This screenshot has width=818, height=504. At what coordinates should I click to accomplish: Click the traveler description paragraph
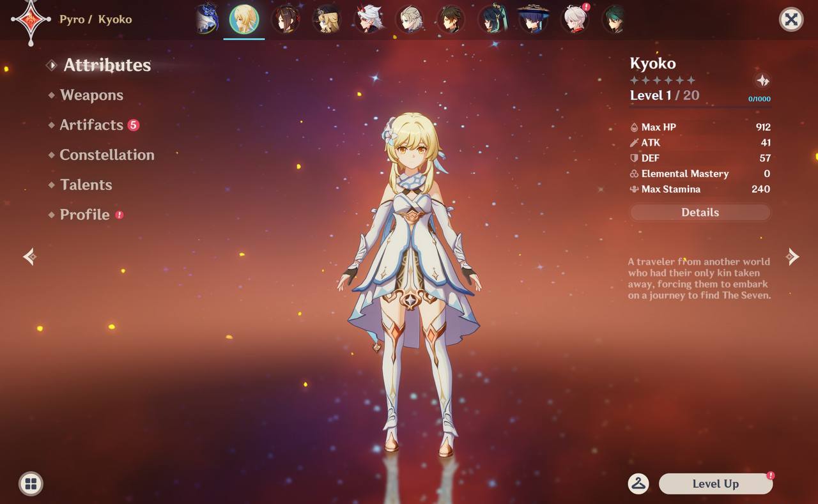click(x=699, y=279)
